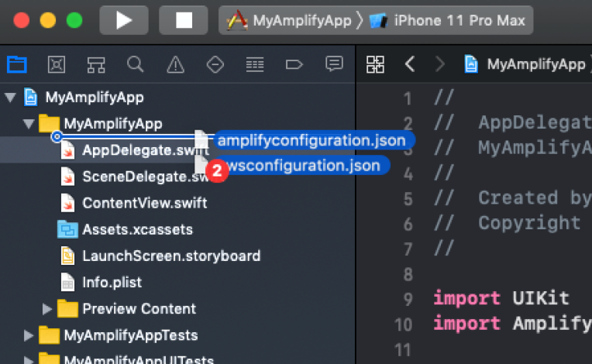Open the Find navigator magnifier
592x364 pixels.
tap(135, 64)
